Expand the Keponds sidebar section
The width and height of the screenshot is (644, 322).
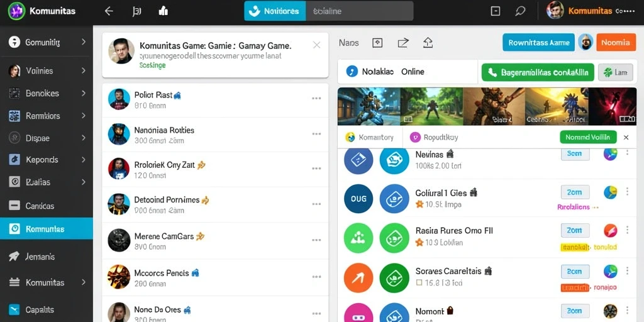[x=84, y=160]
